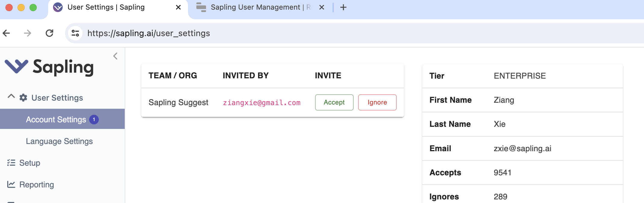Click the Last Name label

coord(450,124)
